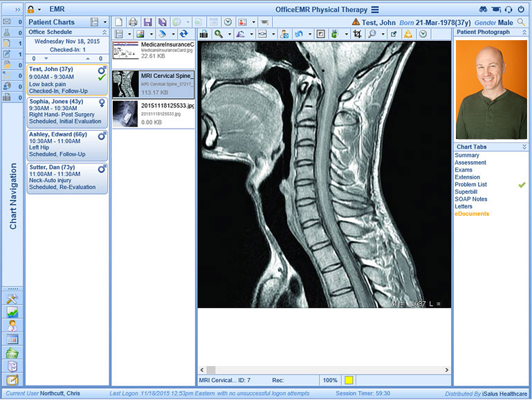
Task: Click the schedule up arrow next to right 0
Action: pos(88,58)
